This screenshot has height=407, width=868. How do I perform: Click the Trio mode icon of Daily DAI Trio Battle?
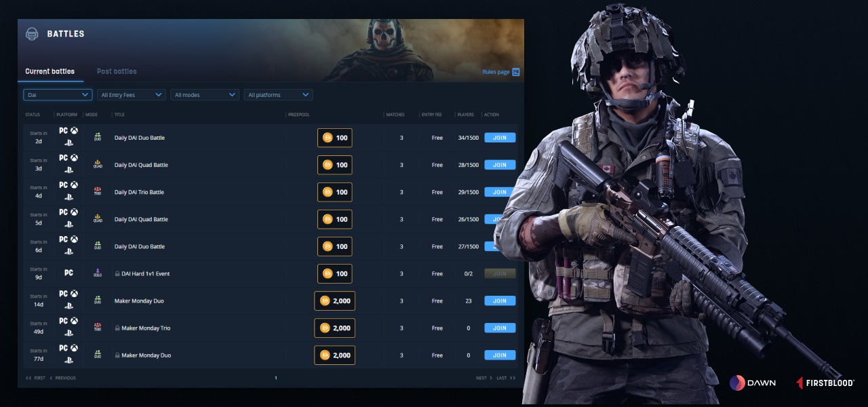(x=98, y=192)
